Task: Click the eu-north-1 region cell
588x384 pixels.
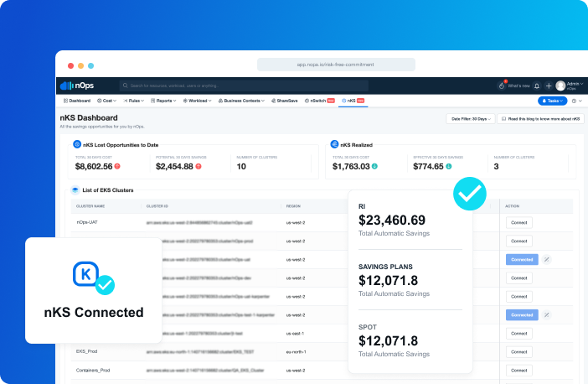Action: pos(297,351)
